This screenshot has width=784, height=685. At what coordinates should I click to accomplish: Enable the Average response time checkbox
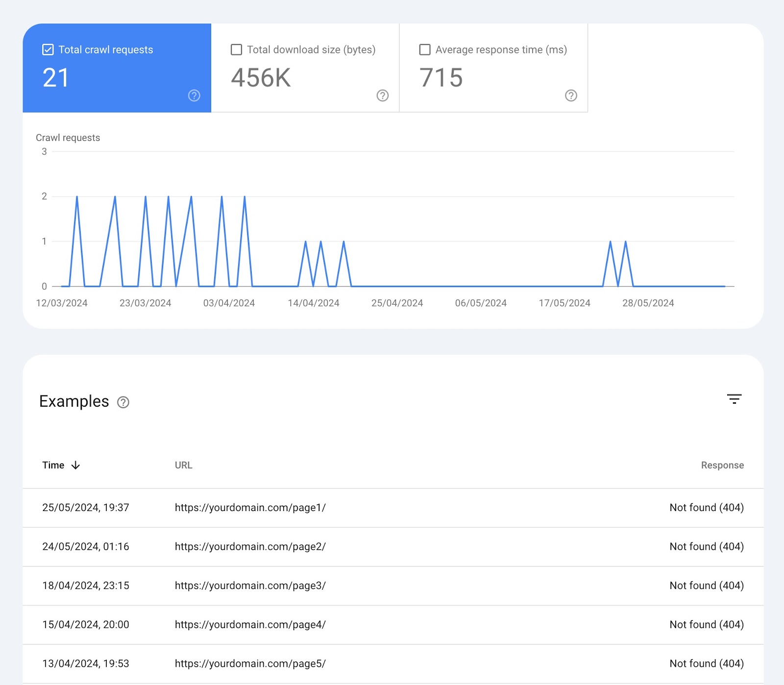click(425, 49)
